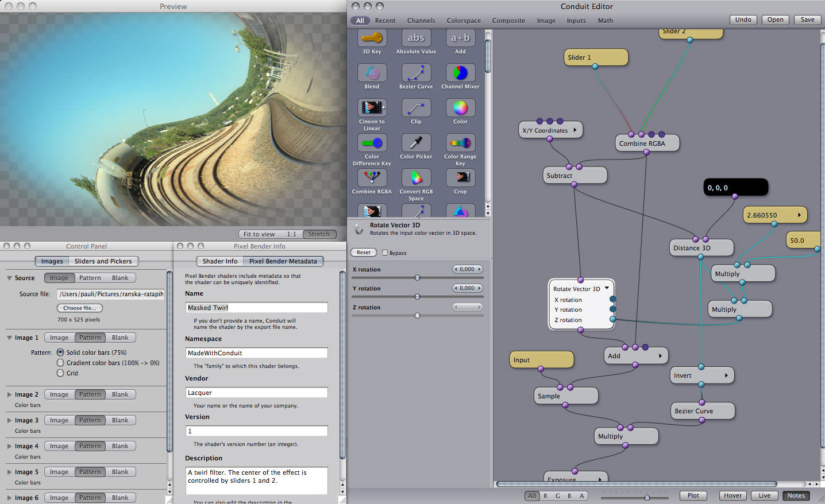Pick the Color node icon

point(460,108)
